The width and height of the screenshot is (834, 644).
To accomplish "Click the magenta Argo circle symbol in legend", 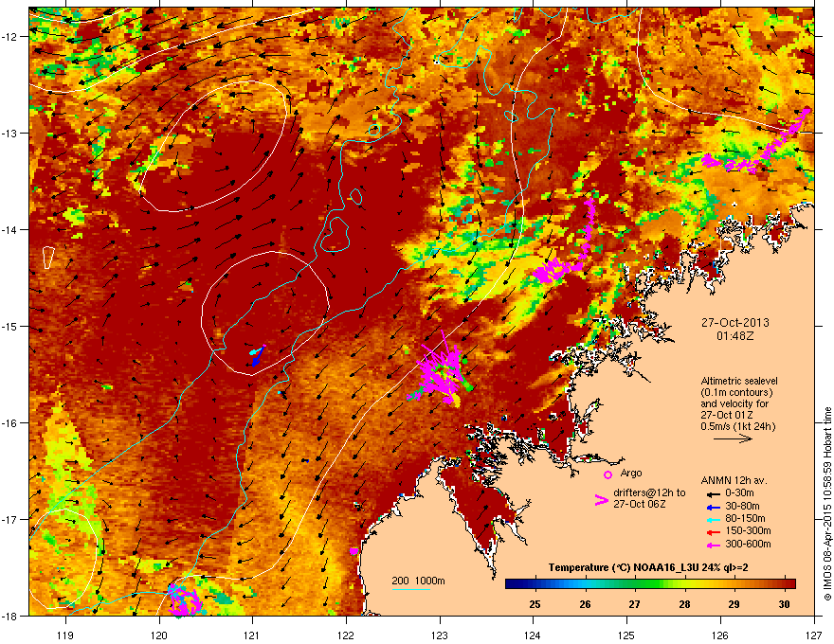I will (x=607, y=474).
